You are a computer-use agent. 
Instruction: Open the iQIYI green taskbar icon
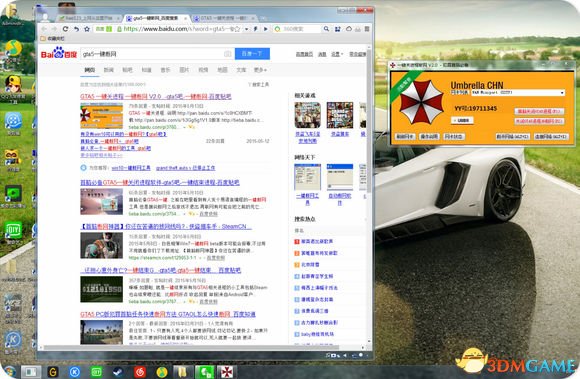97,372
